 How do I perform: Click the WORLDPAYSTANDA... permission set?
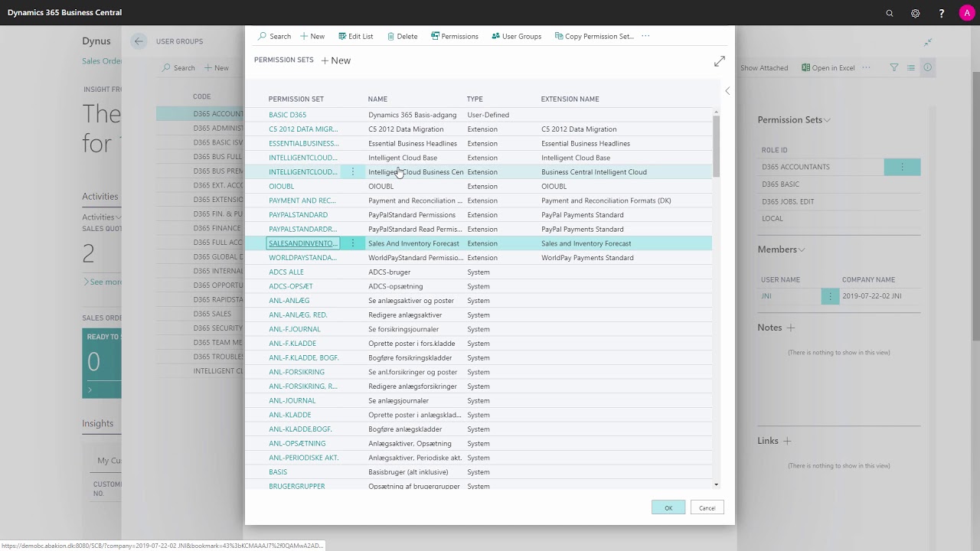302,258
